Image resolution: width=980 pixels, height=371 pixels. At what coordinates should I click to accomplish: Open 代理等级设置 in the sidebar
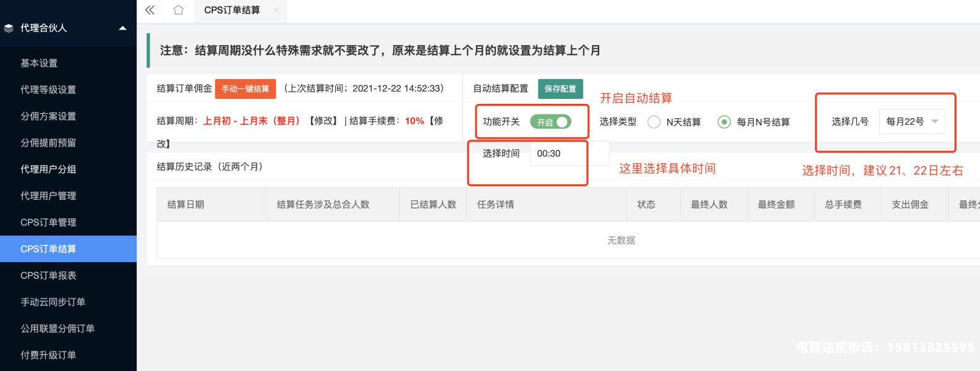48,90
